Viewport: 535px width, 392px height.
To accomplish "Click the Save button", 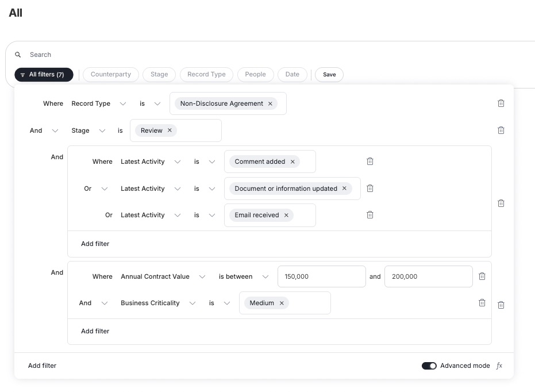I will [329, 74].
